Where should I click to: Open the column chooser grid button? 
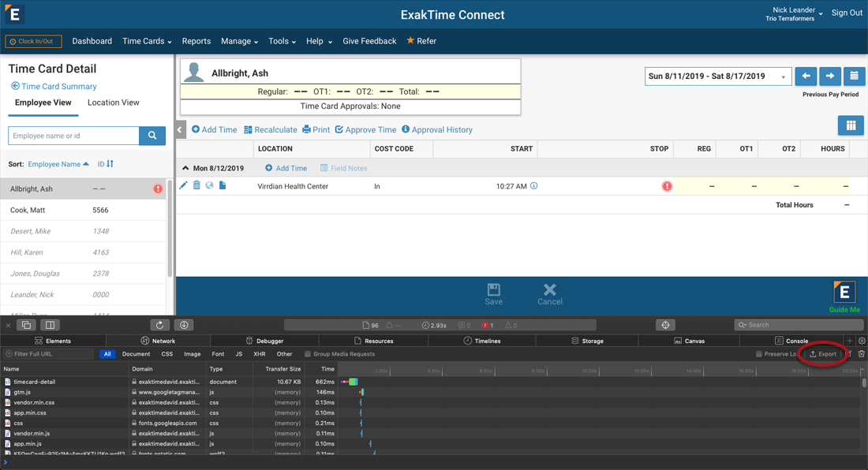pos(851,125)
